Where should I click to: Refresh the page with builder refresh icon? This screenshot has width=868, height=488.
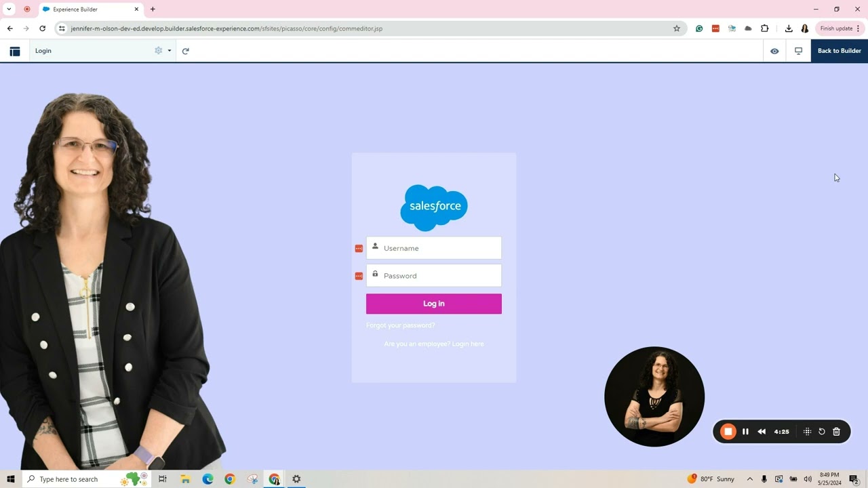pos(185,51)
